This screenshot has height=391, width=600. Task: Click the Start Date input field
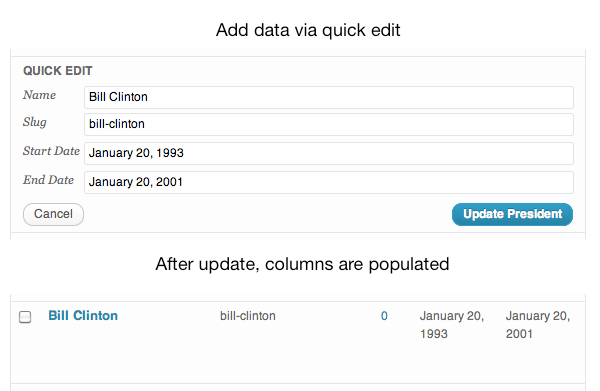[x=329, y=153]
